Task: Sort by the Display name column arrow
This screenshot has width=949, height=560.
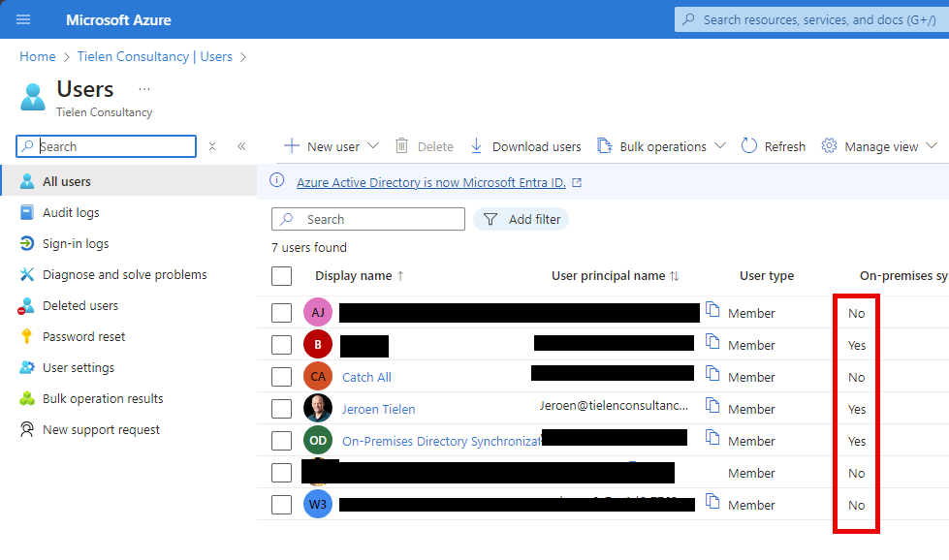Action: pyautogui.click(x=400, y=276)
